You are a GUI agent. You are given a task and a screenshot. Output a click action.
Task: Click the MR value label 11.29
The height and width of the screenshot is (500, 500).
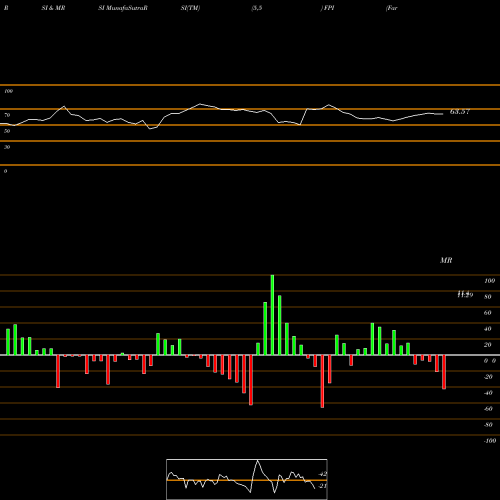465,294
